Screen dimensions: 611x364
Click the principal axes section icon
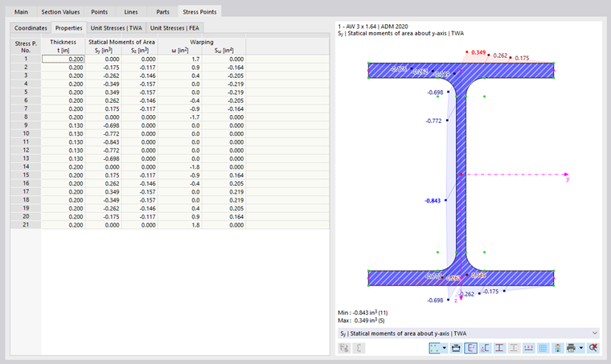485,348
